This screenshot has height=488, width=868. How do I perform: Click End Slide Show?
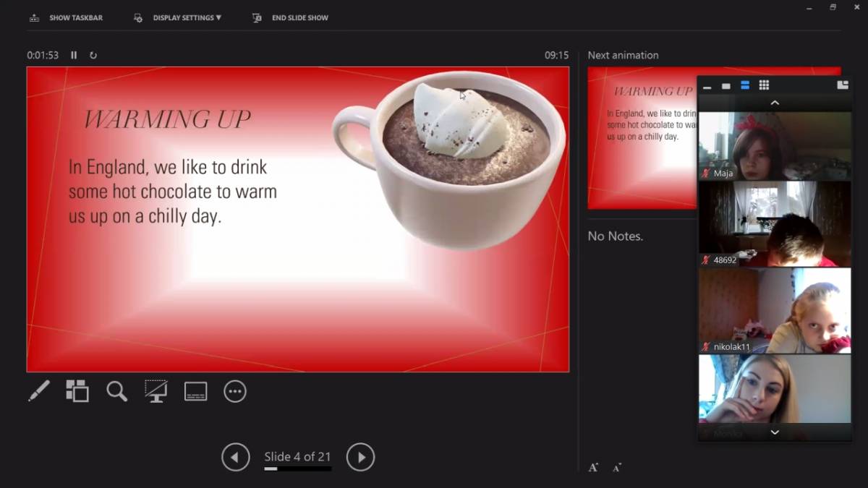point(290,17)
